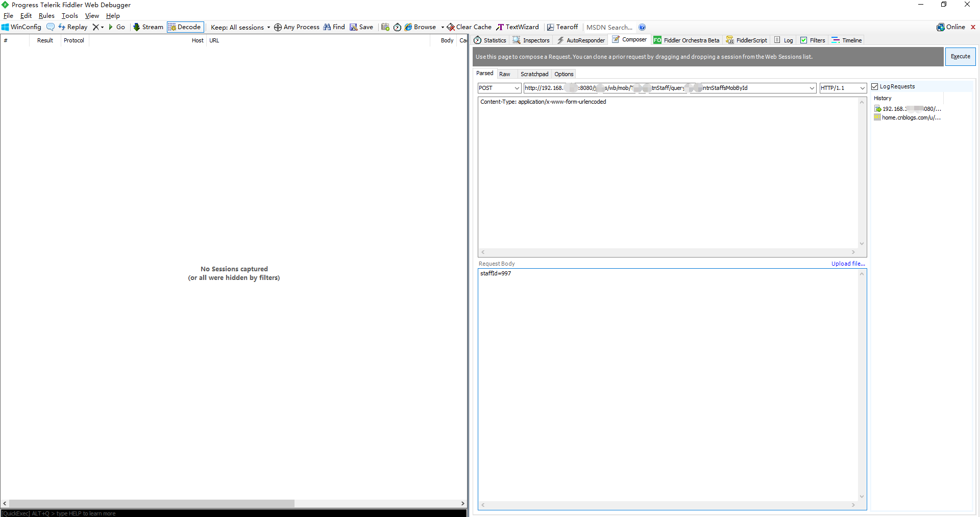This screenshot has width=980, height=517.
Task: Click the blue help question icon
Action: 642,27
